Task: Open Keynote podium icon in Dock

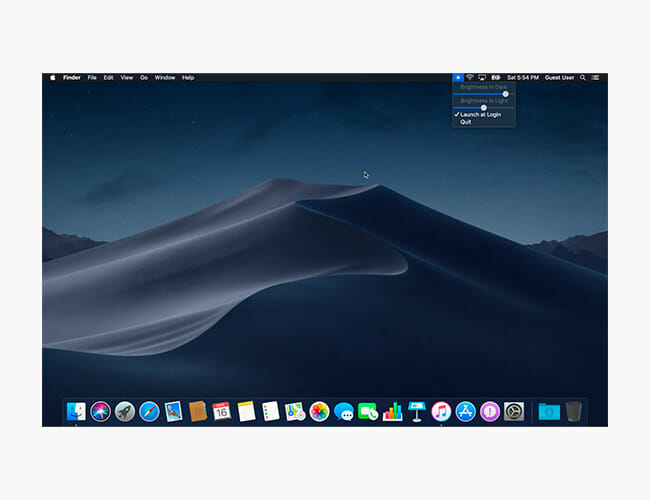Action: [417, 411]
